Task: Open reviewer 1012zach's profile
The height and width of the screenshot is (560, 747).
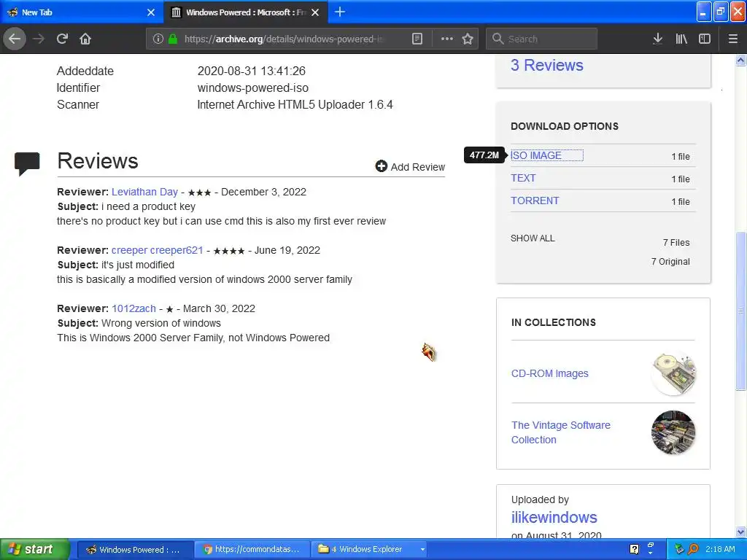Action: 134,308
